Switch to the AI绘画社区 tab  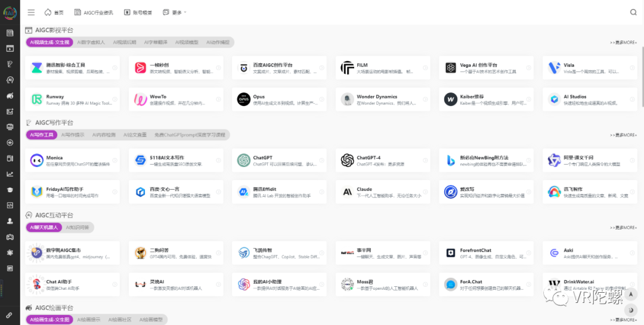pos(121,320)
